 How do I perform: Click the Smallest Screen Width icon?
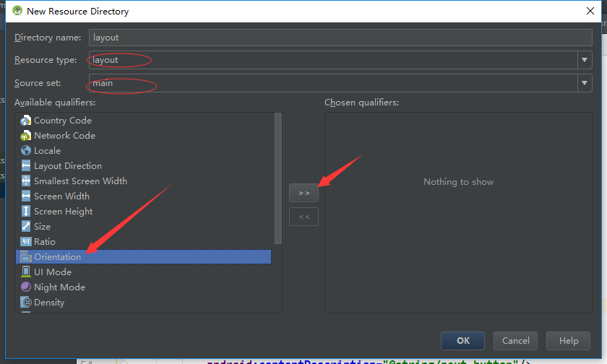[25, 181]
